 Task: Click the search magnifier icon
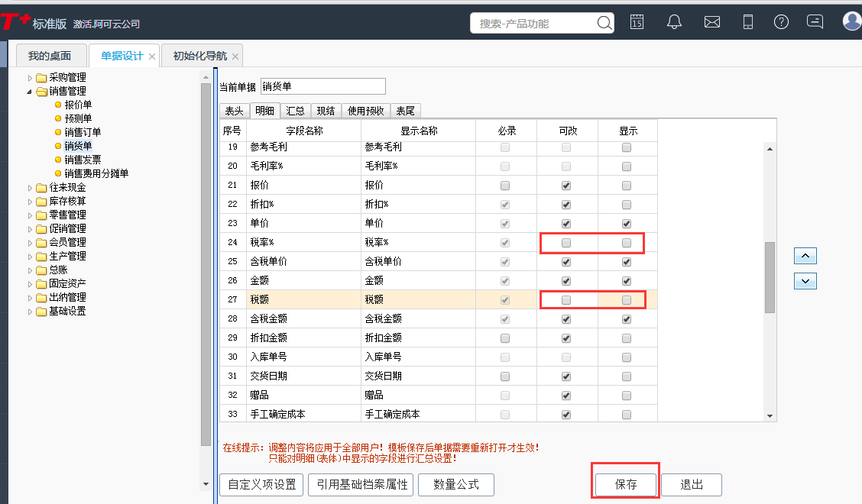tap(604, 23)
